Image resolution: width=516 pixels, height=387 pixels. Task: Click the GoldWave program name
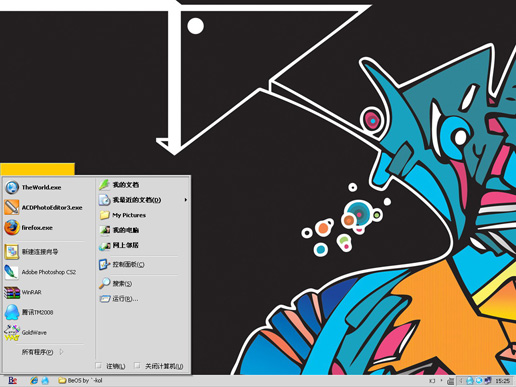tap(34, 333)
